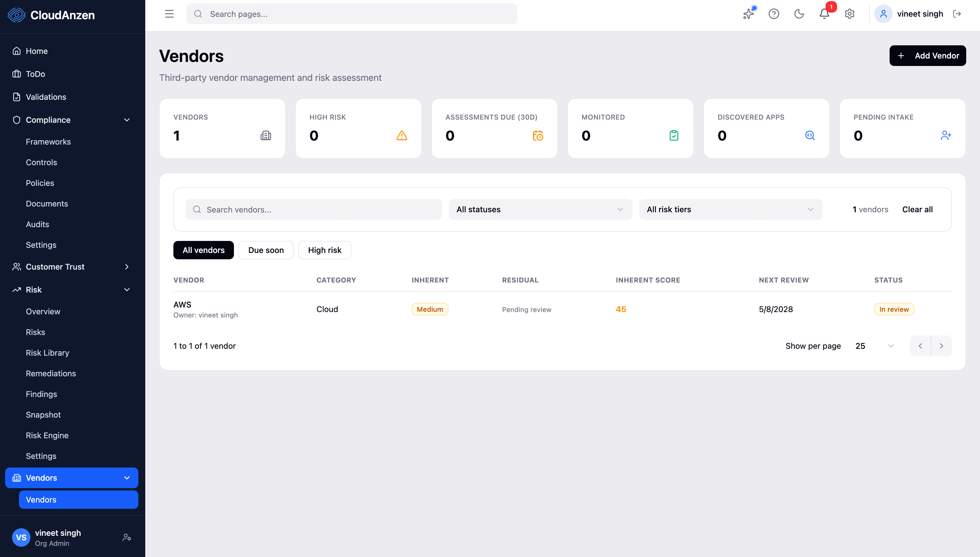
Task: Click the user settings icon beside Org Admin
Action: point(127,537)
